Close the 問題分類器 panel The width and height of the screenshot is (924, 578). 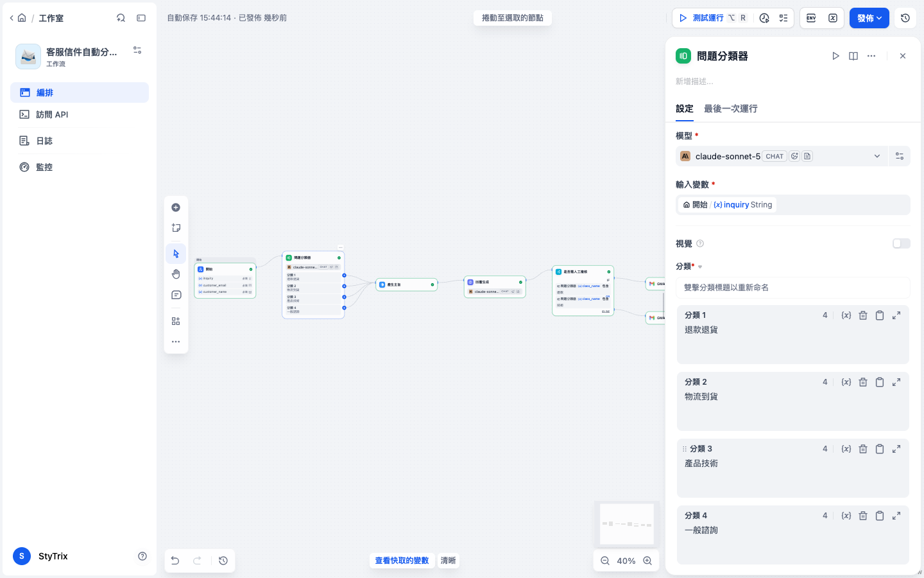903,56
